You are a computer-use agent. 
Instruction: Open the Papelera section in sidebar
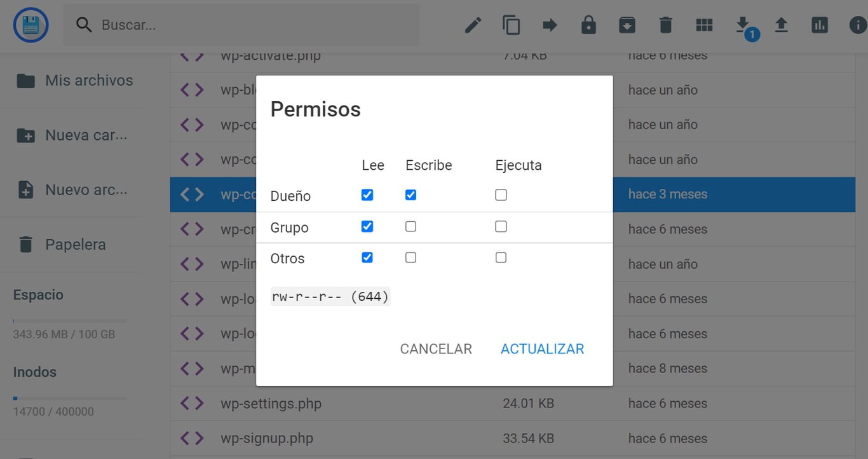pos(76,244)
